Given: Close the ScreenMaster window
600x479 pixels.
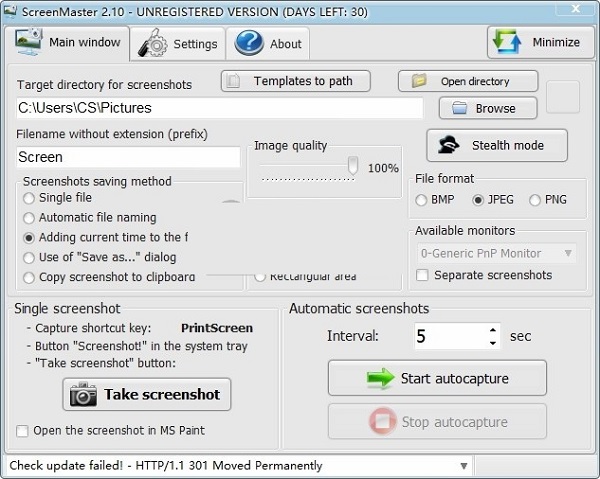Looking at the screenshot, I should (576, 8).
